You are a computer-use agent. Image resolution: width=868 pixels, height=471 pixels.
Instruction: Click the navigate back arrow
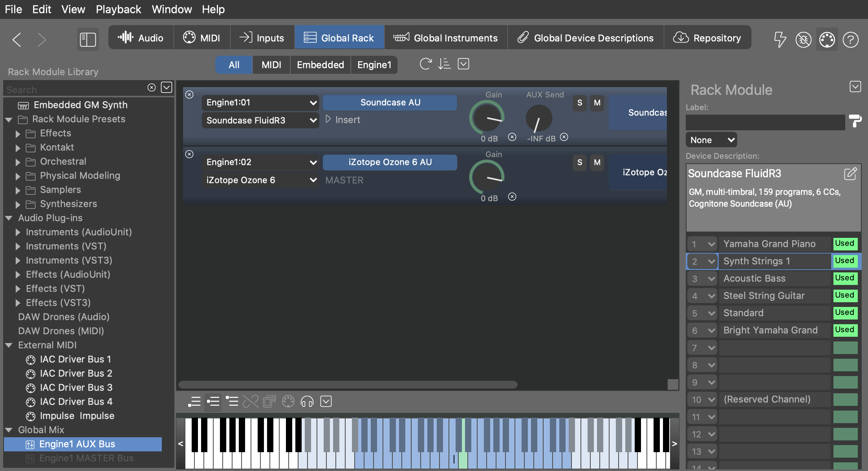tap(16, 39)
